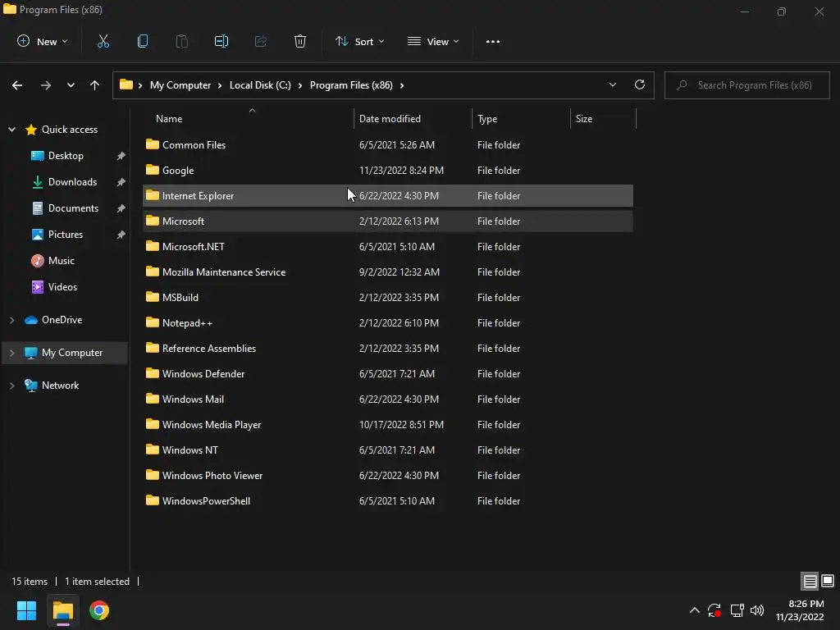The width and height of the screenshot is (840, 630).
Task: Select the Notepad++ folder
Action: point(388,323)
